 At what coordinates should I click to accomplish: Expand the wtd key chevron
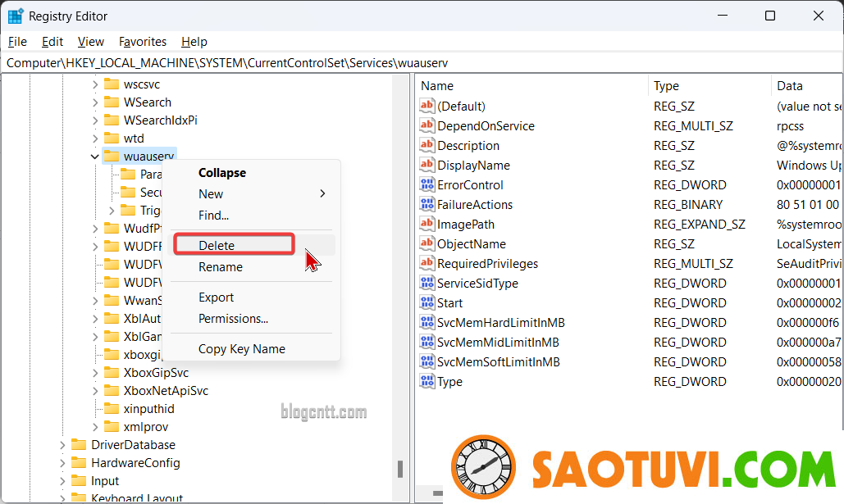pos(95,138)
